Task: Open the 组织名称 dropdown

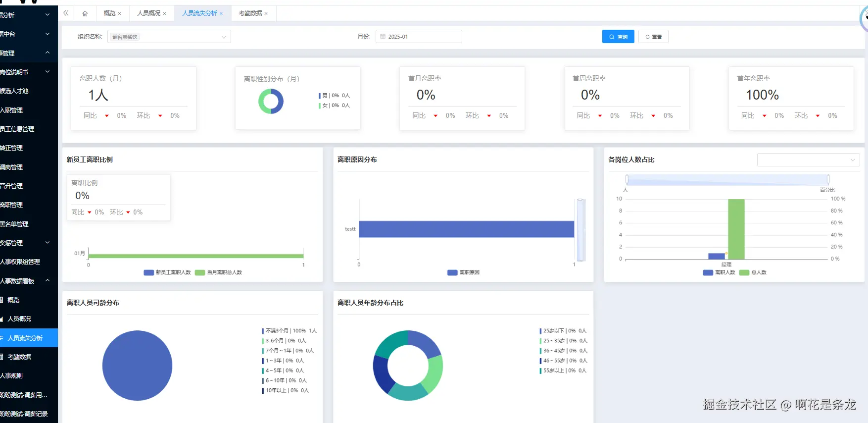Action: pos(169,37)
